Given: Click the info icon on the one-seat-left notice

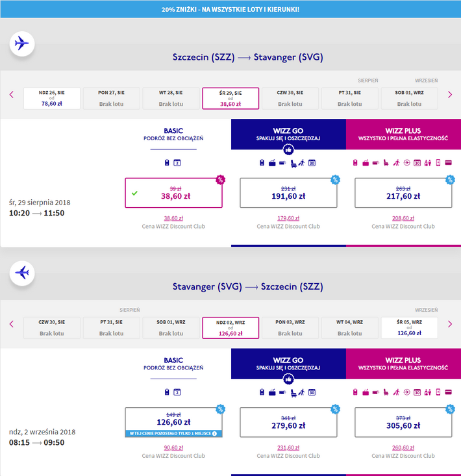Looking at the screenshot, I should point(214,433).
